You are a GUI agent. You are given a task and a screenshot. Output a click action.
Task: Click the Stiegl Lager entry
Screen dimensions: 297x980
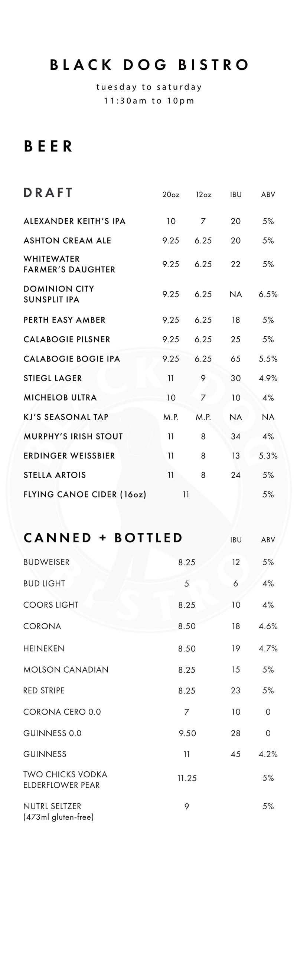pos(52,379)
